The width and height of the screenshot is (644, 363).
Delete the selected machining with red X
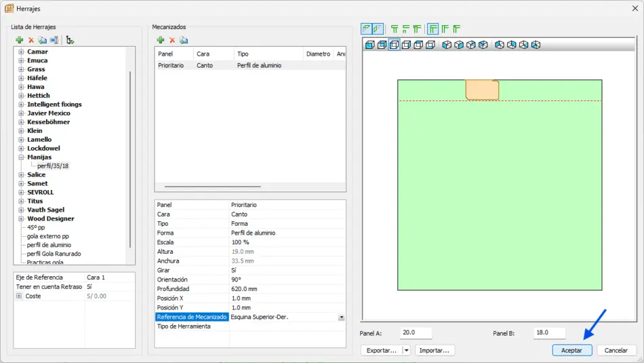coord(172,41)
